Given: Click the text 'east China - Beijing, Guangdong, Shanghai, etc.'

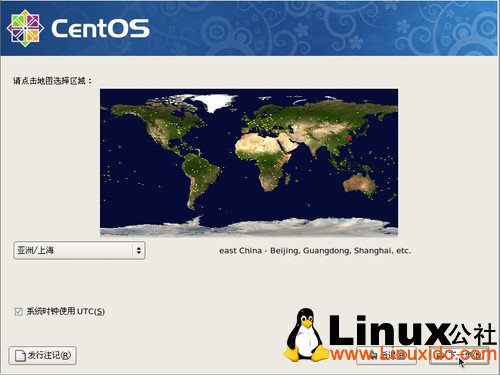Looking at the screenshot, I should click(x=315, y=251).
